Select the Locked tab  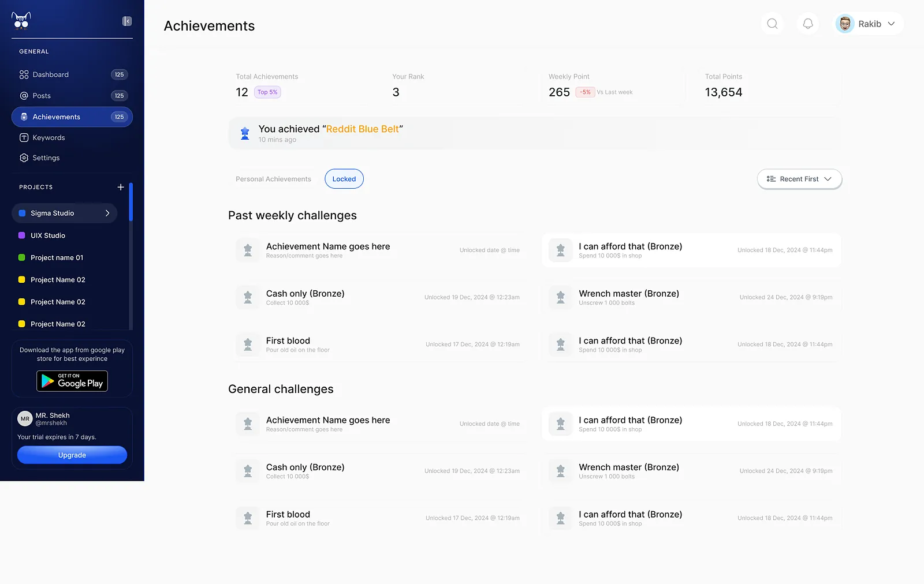pos(344,179)
